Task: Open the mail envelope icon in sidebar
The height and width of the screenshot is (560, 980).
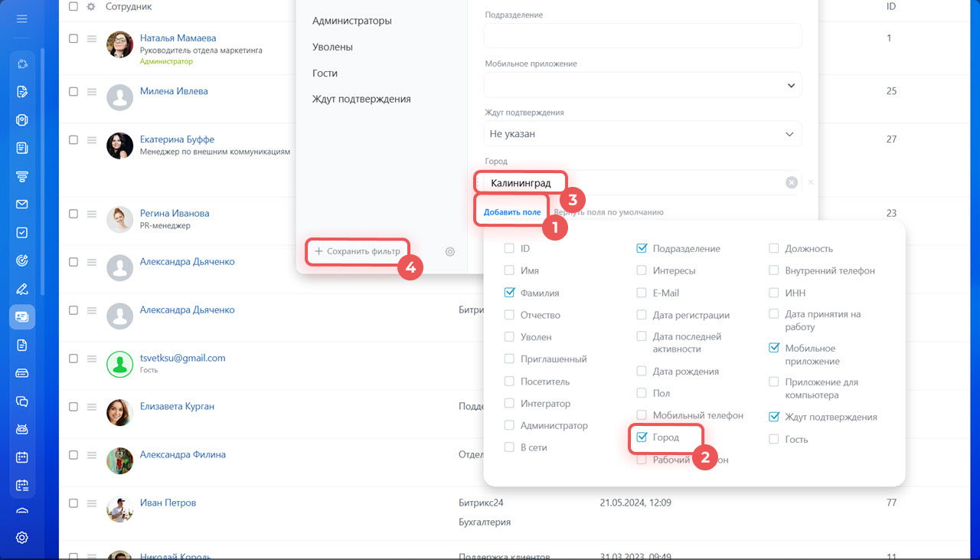Action: point(21,205)
